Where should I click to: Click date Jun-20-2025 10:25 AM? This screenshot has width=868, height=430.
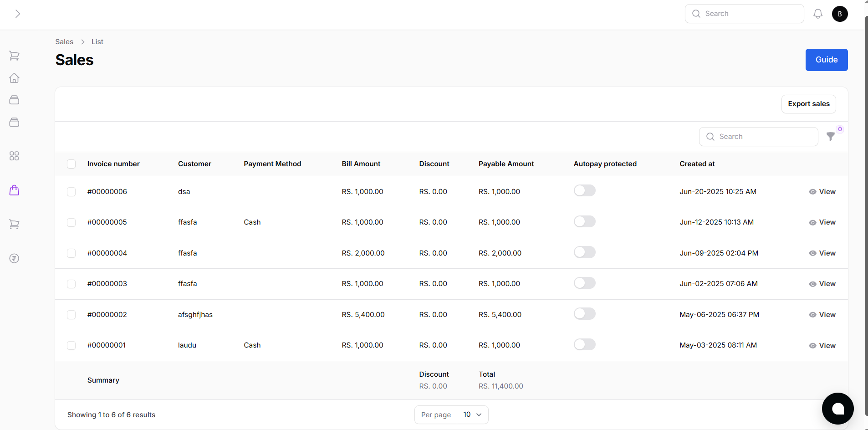click(x=718, y=192)
